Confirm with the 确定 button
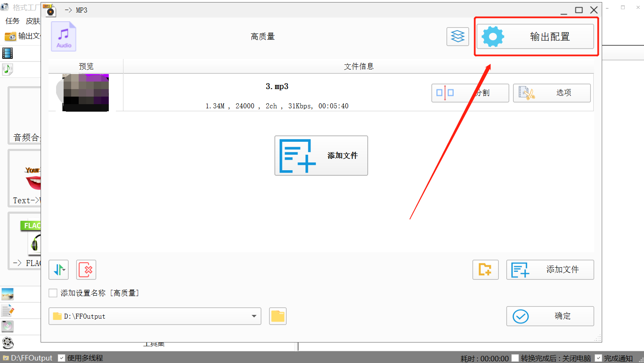 (550, 316)
